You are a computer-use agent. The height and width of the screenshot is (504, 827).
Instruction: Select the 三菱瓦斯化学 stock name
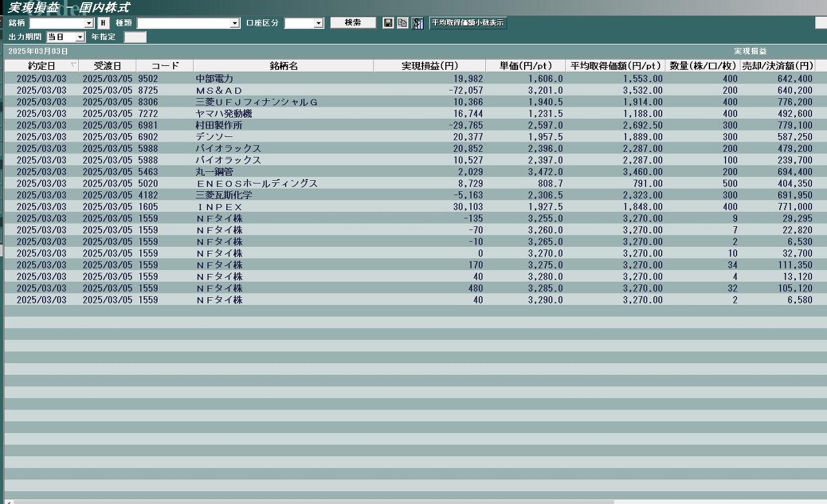[224, 195]
